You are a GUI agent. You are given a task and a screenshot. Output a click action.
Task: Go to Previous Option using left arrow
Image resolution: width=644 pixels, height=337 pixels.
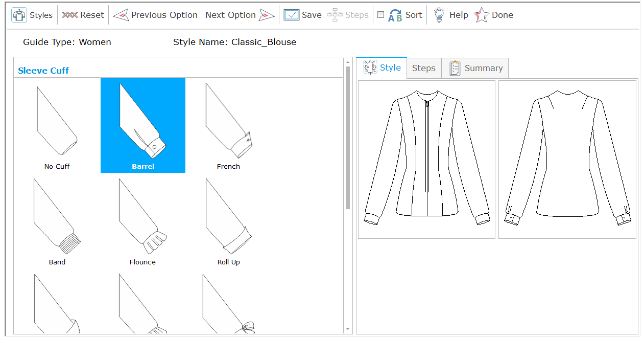click(121, 15)
